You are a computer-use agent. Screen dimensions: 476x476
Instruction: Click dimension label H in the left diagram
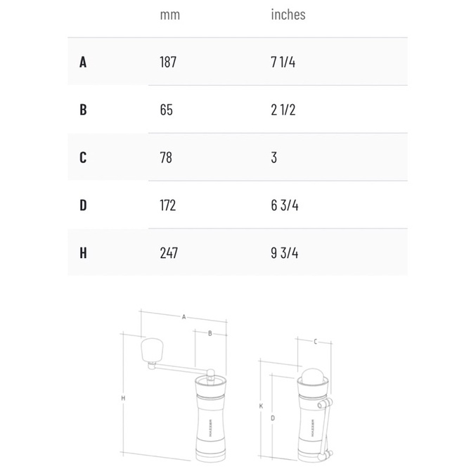coord(123,398)
